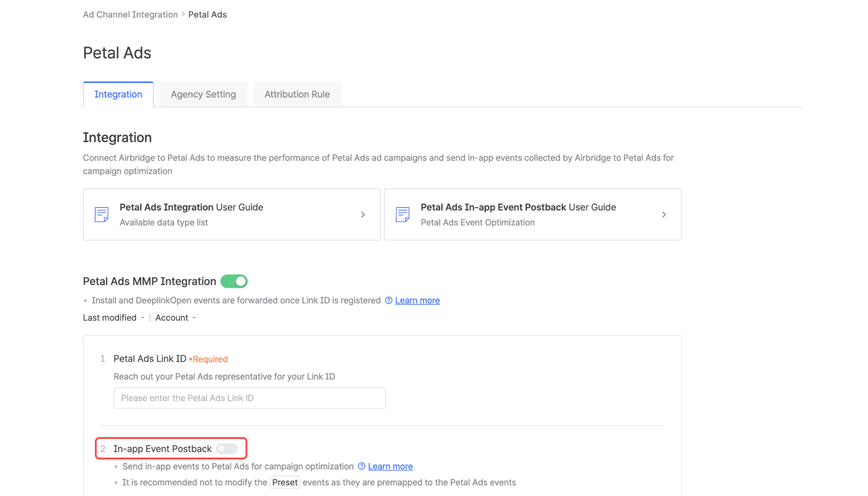Open the Petal Ads In-app Event Postback User Guide card
The image size is (868, 496).
click(x=533, y=215)
